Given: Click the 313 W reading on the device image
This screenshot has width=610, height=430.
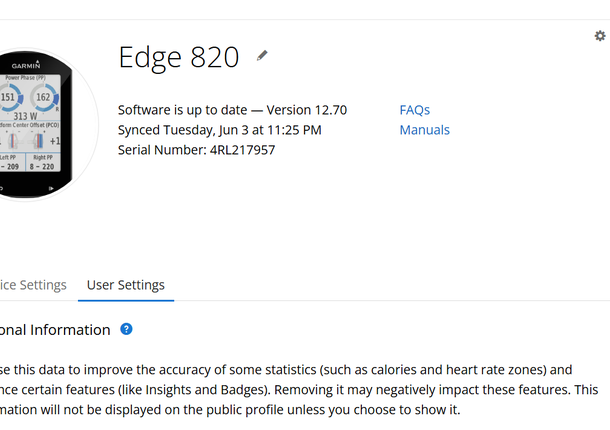Looking at the screenshot, I should pyautogui.click(x=26, y=115).
